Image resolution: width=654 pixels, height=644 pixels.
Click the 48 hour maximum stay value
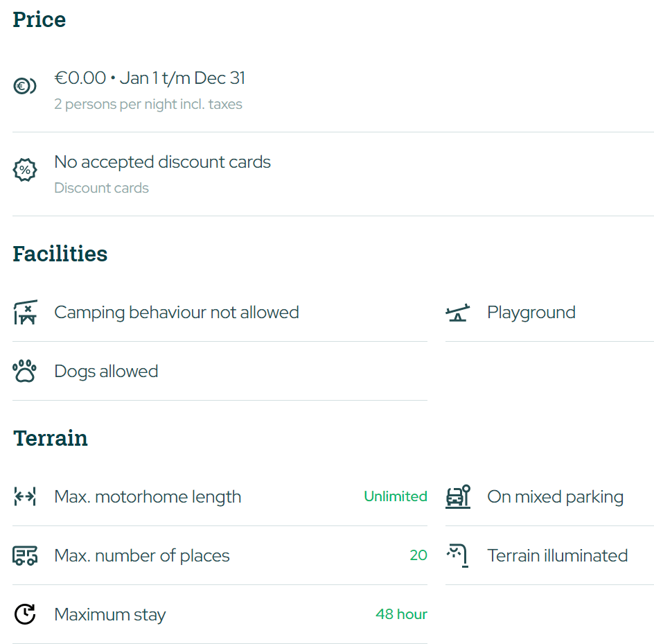tap(401, 614)
